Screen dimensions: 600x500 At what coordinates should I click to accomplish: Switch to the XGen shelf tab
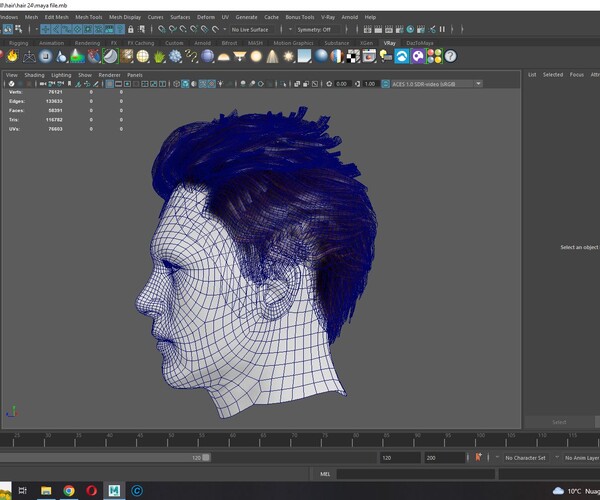[366, 43]
